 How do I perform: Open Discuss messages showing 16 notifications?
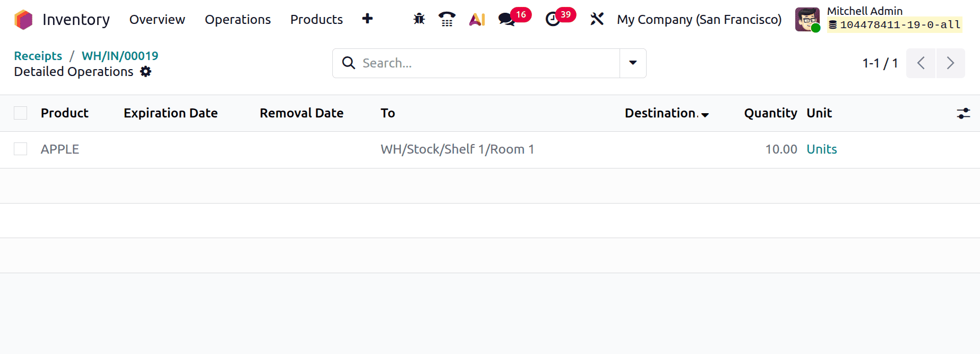click(507, 19)
